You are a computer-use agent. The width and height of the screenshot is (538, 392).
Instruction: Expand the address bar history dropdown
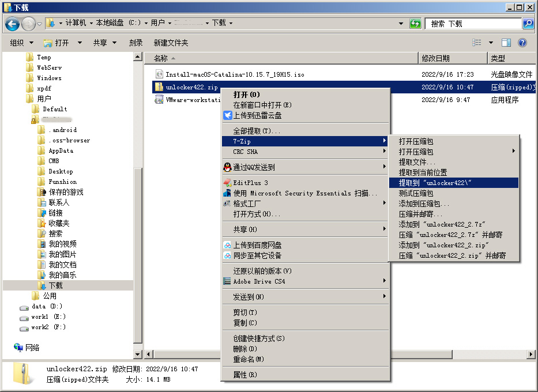[401, 24]
